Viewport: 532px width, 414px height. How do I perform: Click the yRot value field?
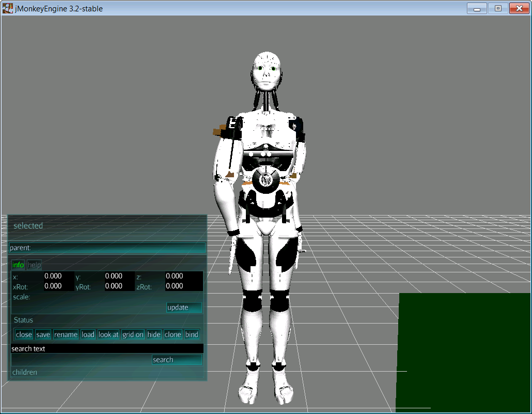(x=119, y=286)
